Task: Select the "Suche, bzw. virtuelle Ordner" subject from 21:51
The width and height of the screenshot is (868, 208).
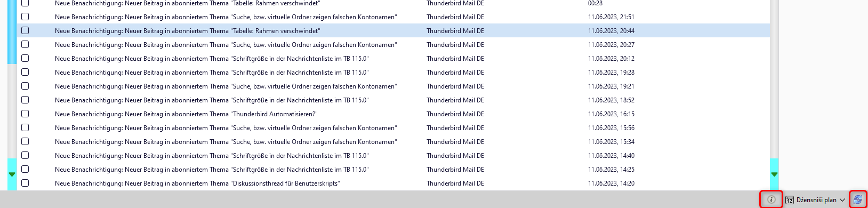Action: [226, 17]
